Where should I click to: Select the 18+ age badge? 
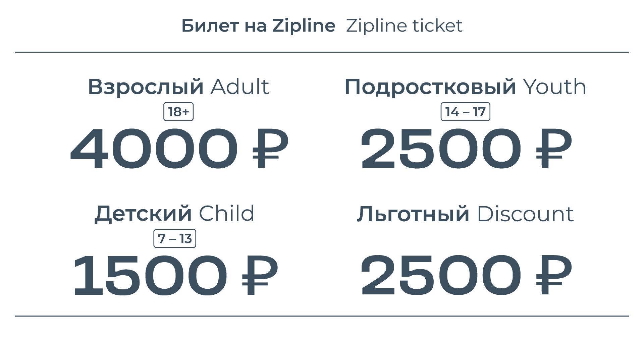coord(178,112)
